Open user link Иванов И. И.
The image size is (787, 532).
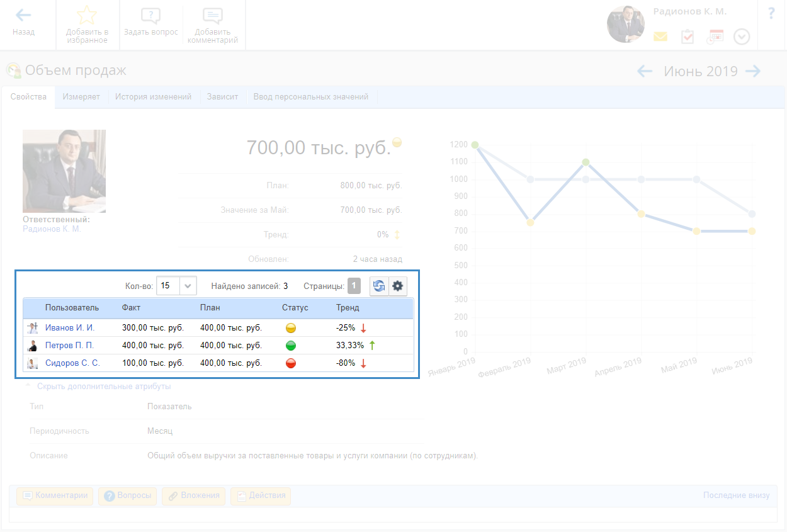[x=69, y=328]
